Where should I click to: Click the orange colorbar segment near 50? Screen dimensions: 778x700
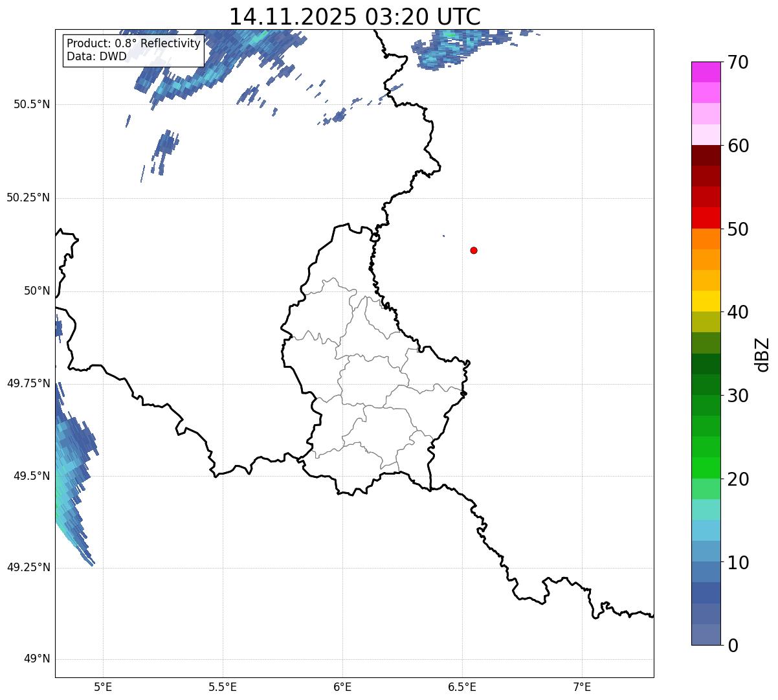click(x=706, y=239)
